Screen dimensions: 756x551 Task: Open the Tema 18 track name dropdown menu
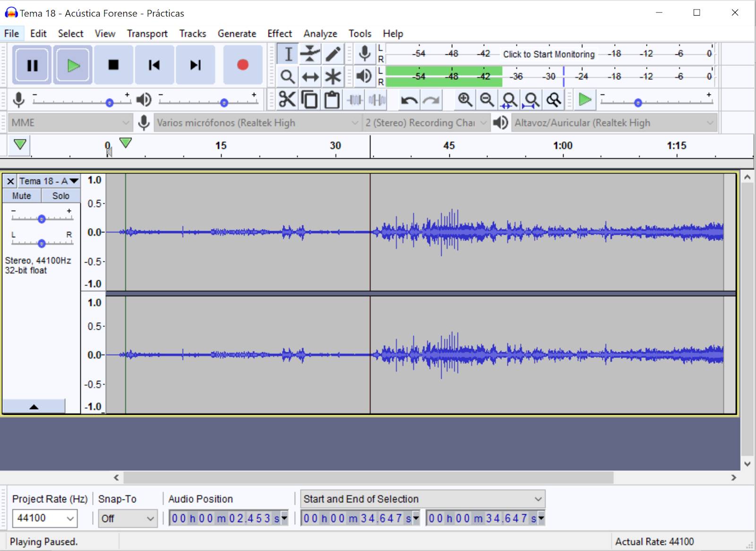tap(49, 181)
